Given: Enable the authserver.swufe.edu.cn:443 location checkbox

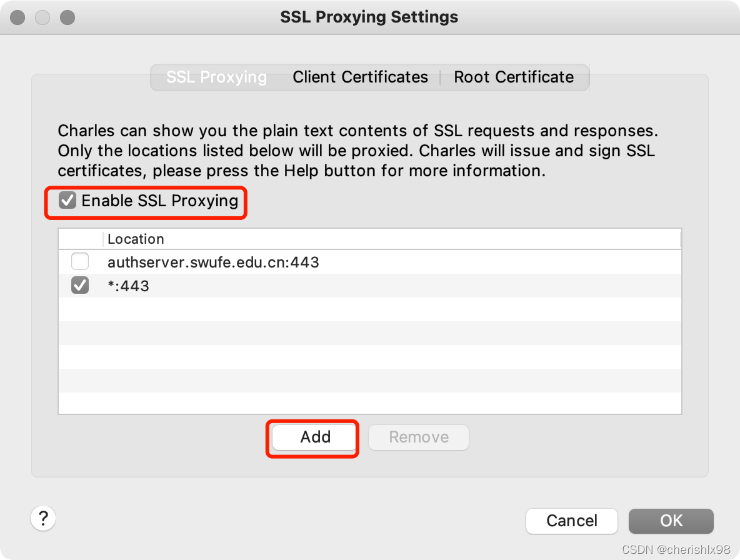Looking at the screenshot, I should pyautogui.click(x=80, y=262).
